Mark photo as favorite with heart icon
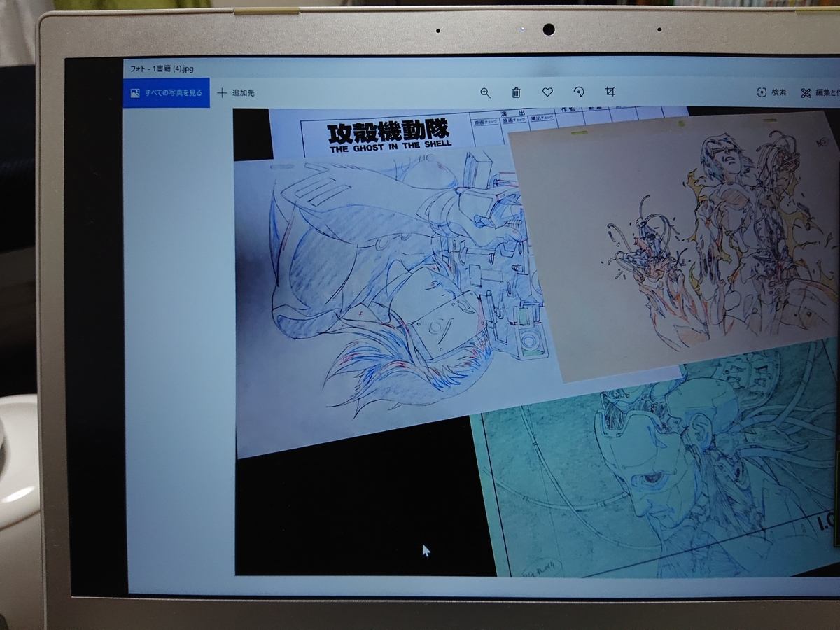 (x=547, y=92)
